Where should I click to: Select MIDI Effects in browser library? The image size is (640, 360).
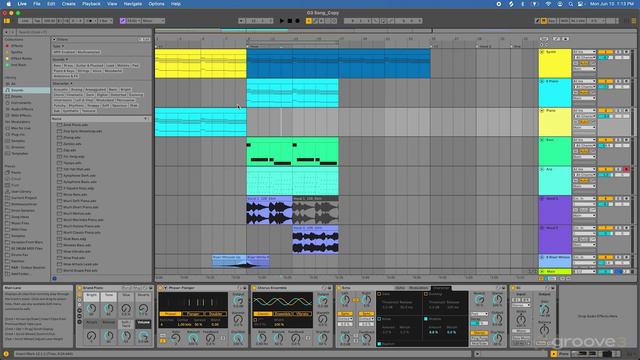click(21, 116)
